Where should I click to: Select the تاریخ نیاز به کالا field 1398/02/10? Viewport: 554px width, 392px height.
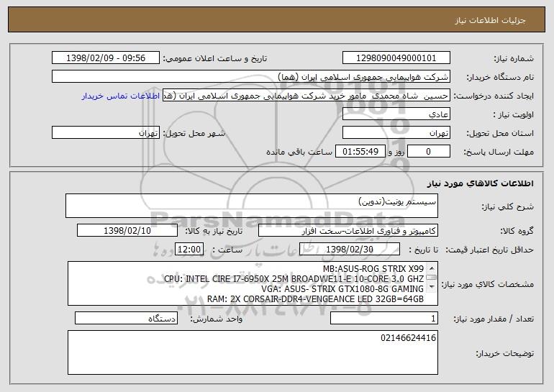click(127, 231)
